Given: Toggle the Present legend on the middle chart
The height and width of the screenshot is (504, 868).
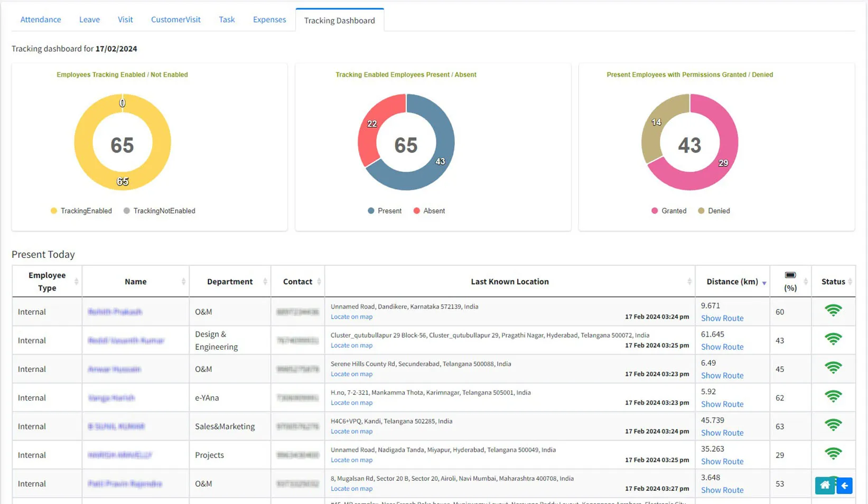Looking at the screenshot, I should [385, 210].
